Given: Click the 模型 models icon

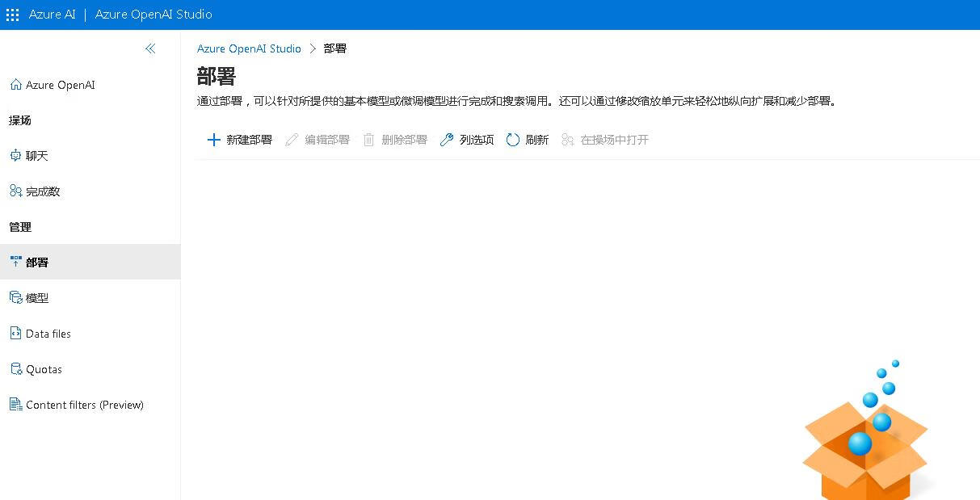Looking at the screenshot, I should (x=15, y=298).
